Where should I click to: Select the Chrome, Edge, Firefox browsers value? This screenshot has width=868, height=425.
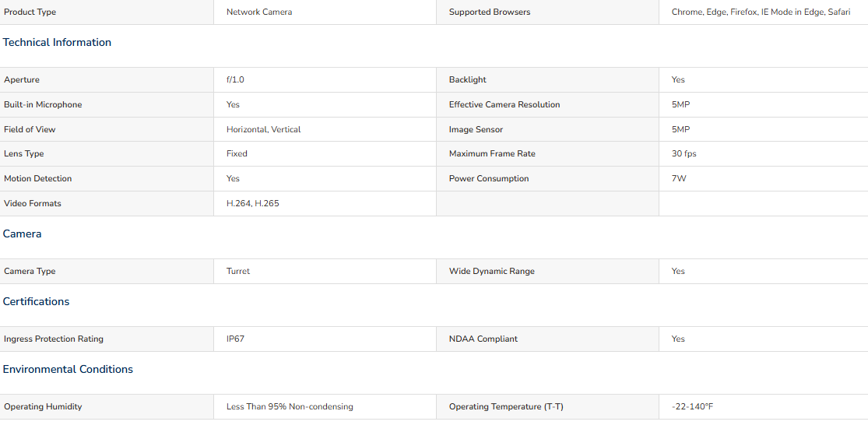point(761,12)
